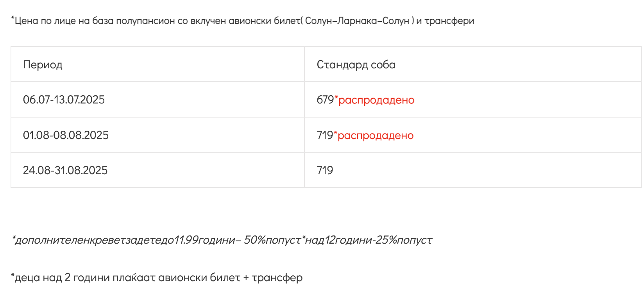Viewport: 644px width, 296px height.
Task: Click the 679 price value
Action: tap(325, 100)
